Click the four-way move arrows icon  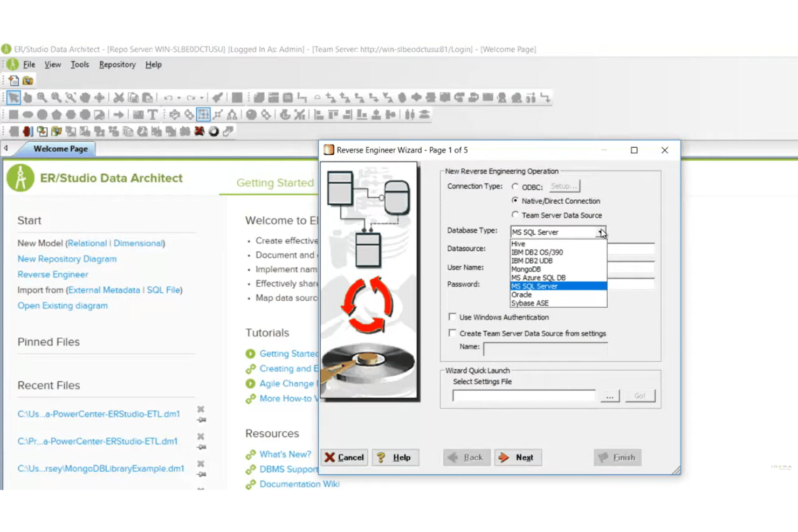pyautogui.click(x=99, y=98)
